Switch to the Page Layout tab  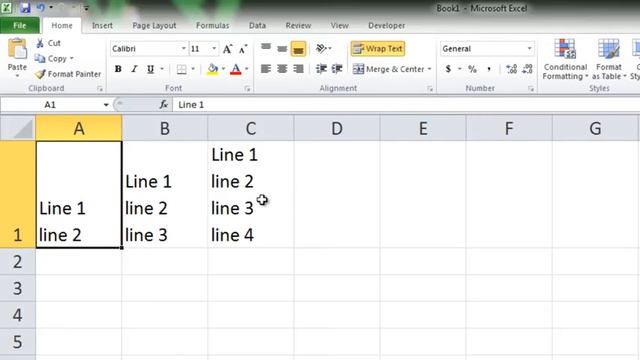click(154, 25)
